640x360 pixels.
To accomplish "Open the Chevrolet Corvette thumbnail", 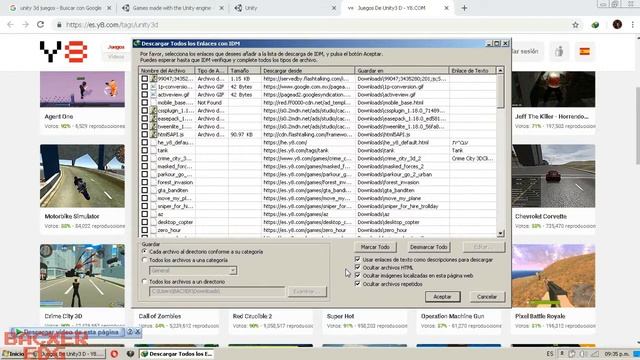I will point(553,176).
